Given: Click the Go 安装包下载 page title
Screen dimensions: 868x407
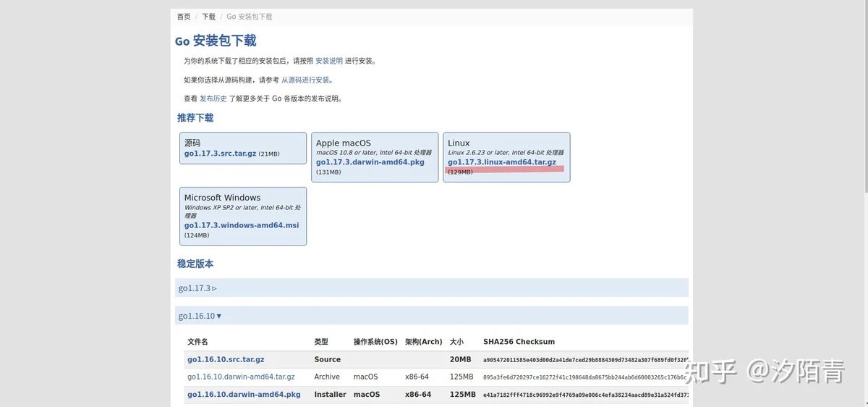Looking at the screenshot, I should pyautogui.click(x=216, y=41).
